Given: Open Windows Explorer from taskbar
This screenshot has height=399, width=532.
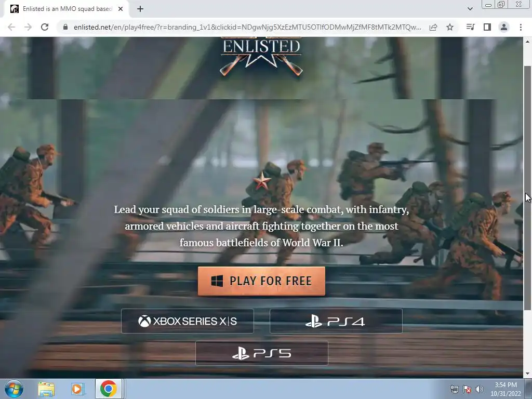Looking at the screenshot, I should click(46, 389).
